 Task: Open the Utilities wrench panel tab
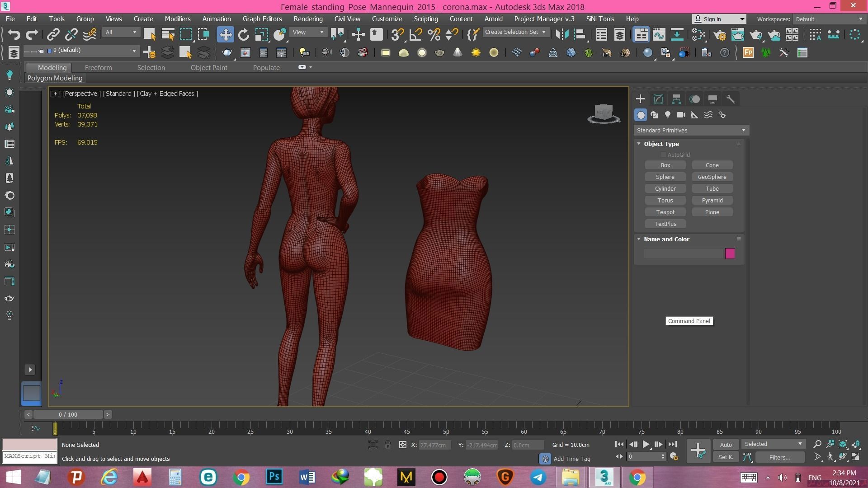[731, 99]
